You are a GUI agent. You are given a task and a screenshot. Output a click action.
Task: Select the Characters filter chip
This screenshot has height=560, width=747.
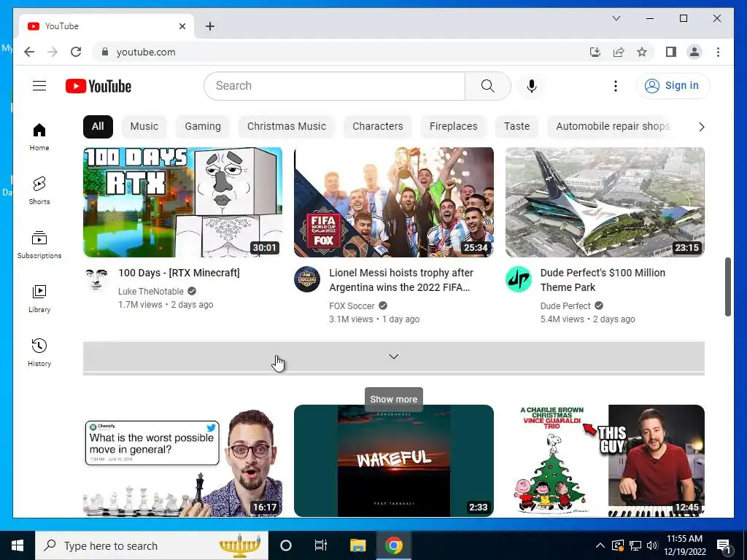click(377, 126)
